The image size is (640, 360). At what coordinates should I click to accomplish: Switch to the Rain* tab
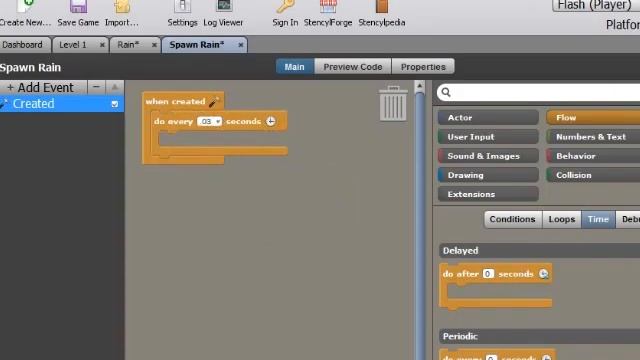tap(128, 44)
